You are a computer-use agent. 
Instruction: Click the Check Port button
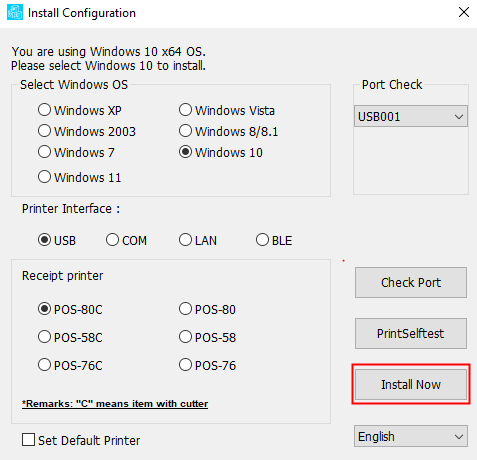pos(411,282)
